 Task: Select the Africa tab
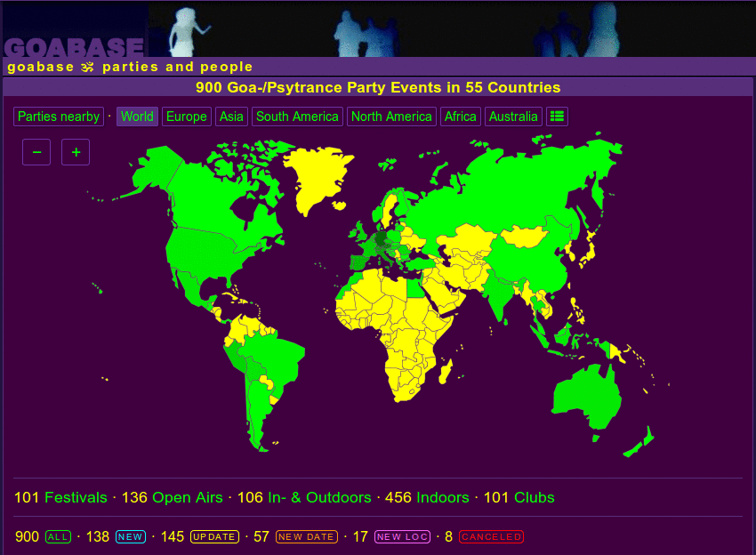point(461,117)
